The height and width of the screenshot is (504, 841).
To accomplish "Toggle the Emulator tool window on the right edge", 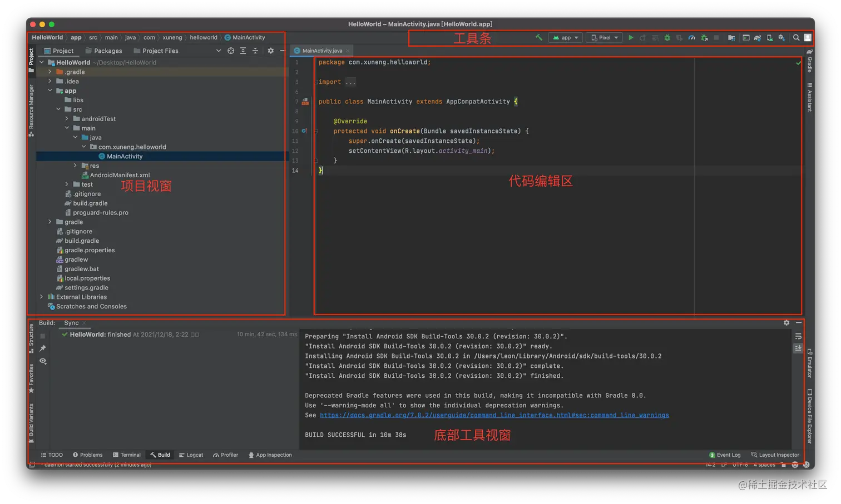I will tap(810, 363).
